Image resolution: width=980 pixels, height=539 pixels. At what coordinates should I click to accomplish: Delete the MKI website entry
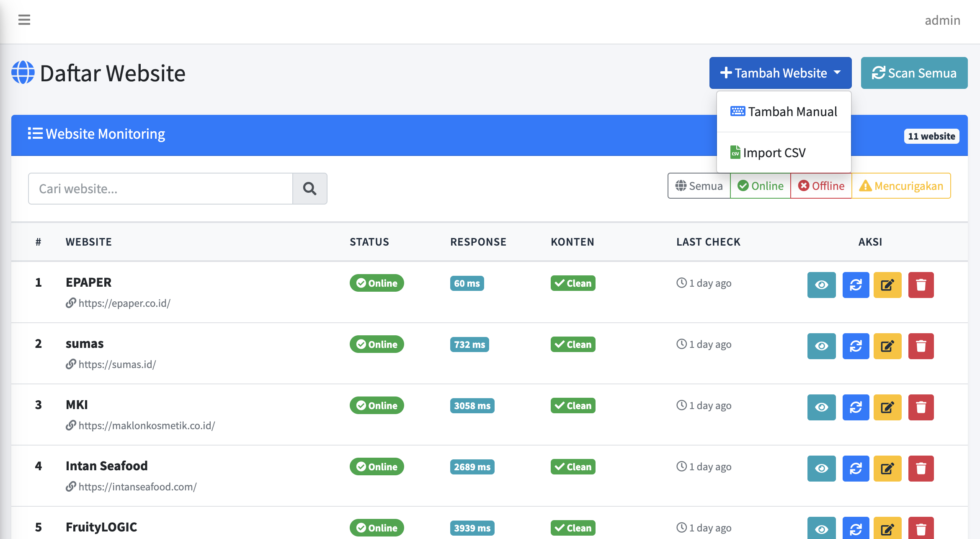click(x=921, y=407)
